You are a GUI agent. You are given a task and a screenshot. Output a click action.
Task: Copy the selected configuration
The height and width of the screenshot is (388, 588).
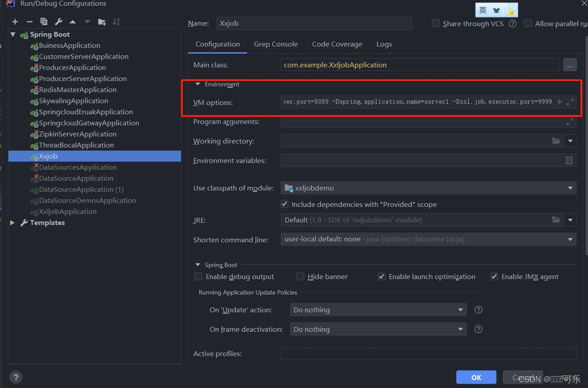(44, 22)
